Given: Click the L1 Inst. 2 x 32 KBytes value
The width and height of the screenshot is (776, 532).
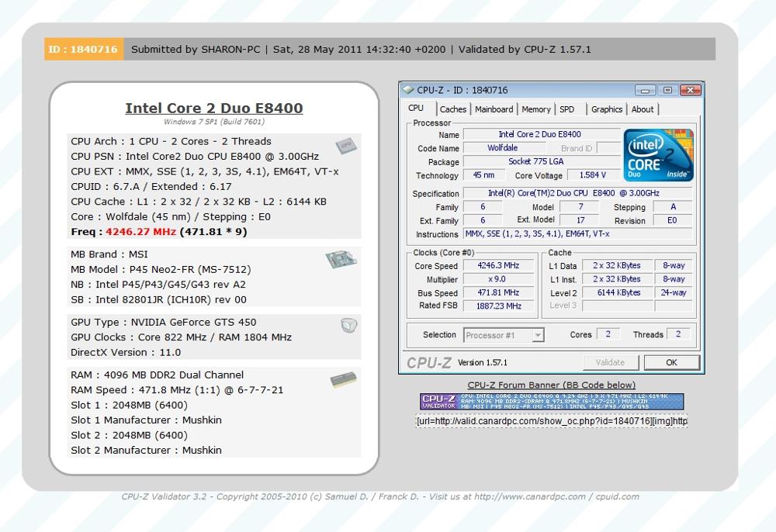Looking at the screenshot, I should 617,279.
